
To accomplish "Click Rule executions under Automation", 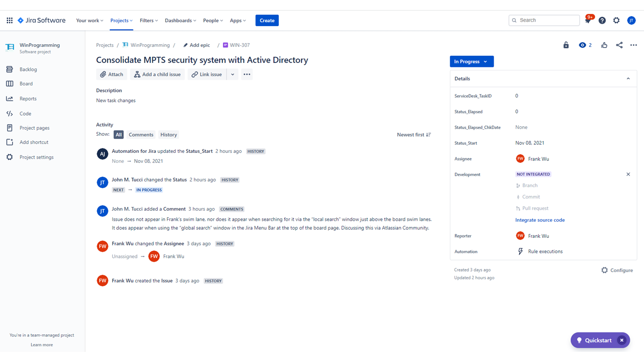I will pos(545,251).
